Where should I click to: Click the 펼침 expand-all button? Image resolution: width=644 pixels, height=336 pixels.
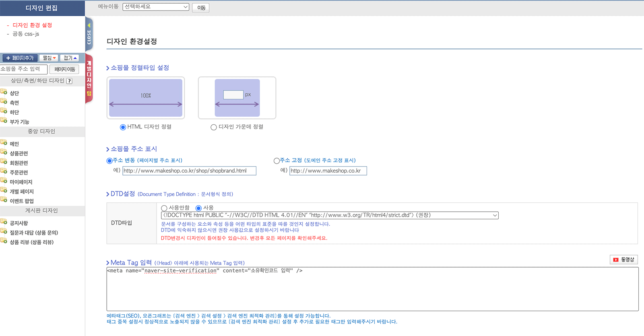49,58
